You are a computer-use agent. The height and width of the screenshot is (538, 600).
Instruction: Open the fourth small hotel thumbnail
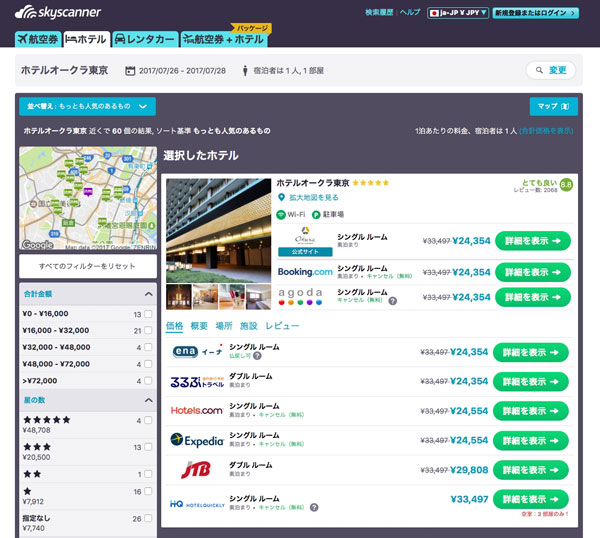[258, 297]
